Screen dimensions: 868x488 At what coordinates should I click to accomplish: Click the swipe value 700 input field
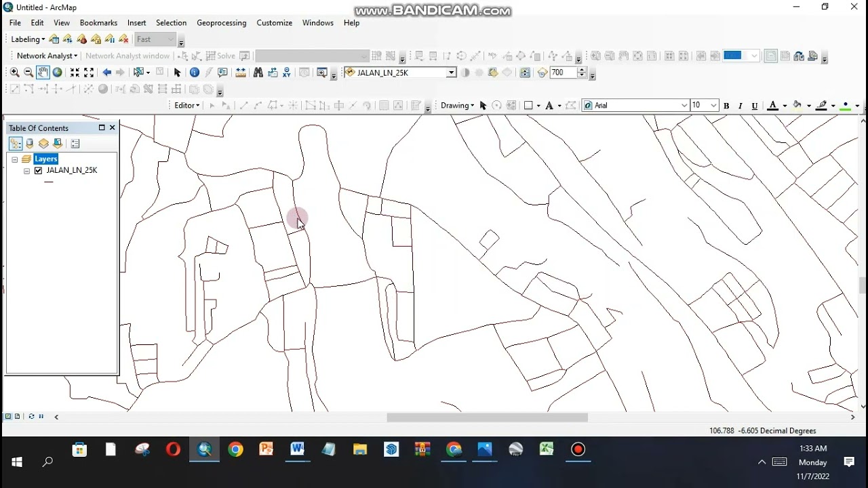(x=563, y=73)
